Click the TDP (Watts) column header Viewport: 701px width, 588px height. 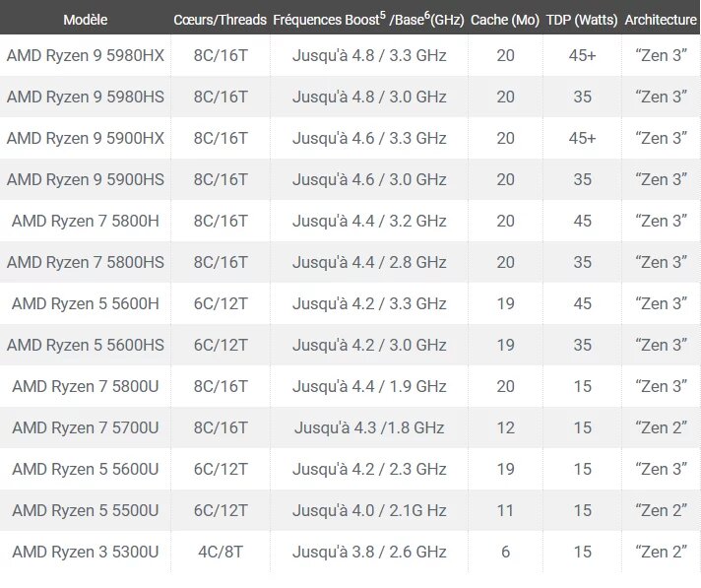pyautogui.click(x=582, y=20)
